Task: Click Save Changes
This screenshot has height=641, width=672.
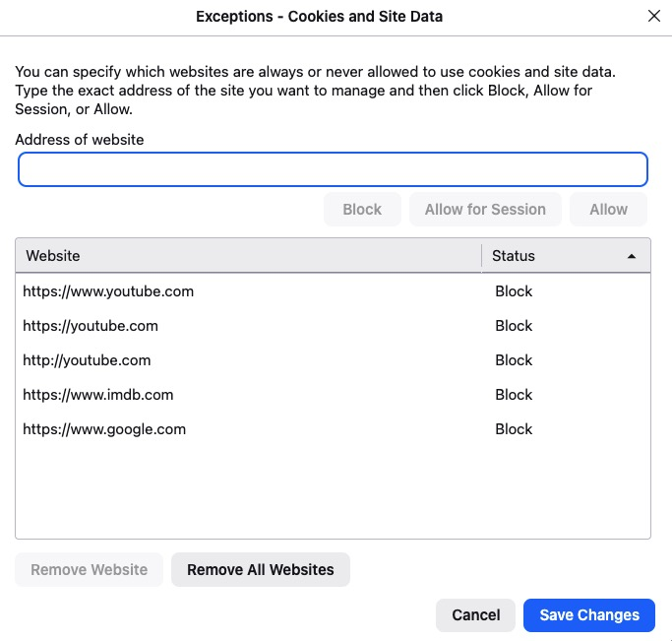Action: pos(589,615)
